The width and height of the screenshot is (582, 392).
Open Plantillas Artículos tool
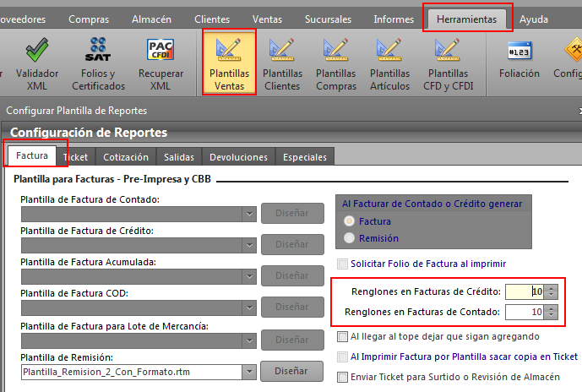[389, 63]
